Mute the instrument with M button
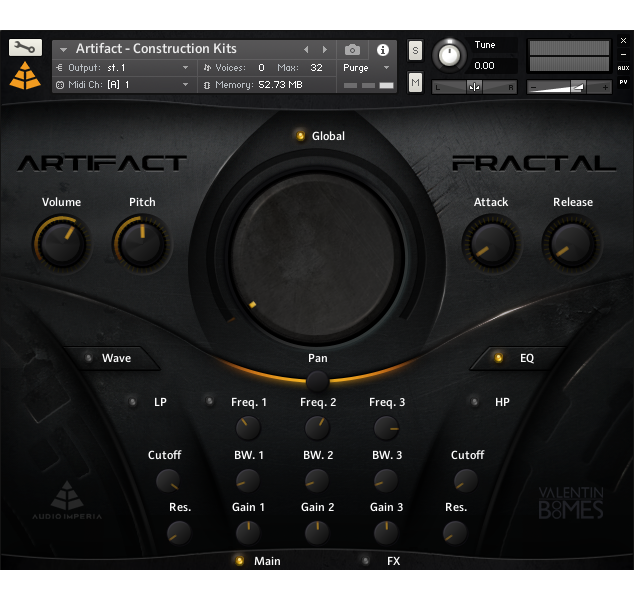Image resolution: width=635 pixels, height=600 pixels. [415, 83]
